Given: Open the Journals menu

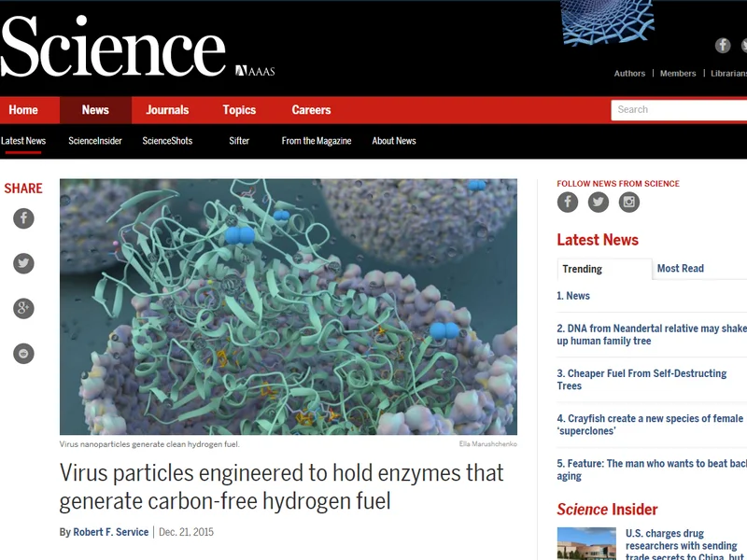Looking at the screenshot, I should (x=167, y=110).
